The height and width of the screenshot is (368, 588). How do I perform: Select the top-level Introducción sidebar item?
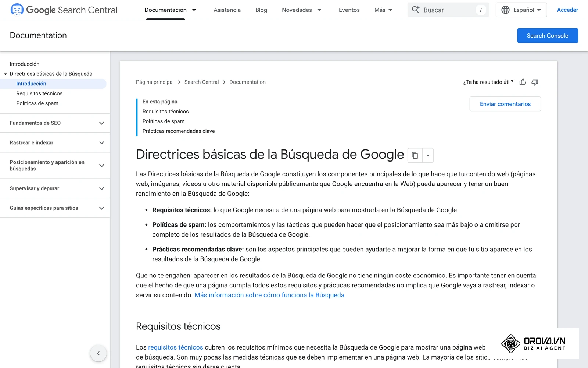coord(25,64)
